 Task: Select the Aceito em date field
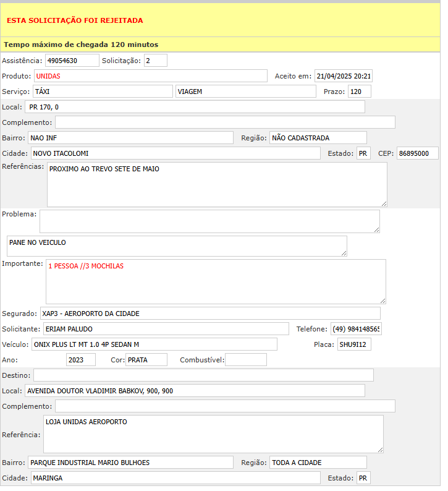(x=343, y=76)
